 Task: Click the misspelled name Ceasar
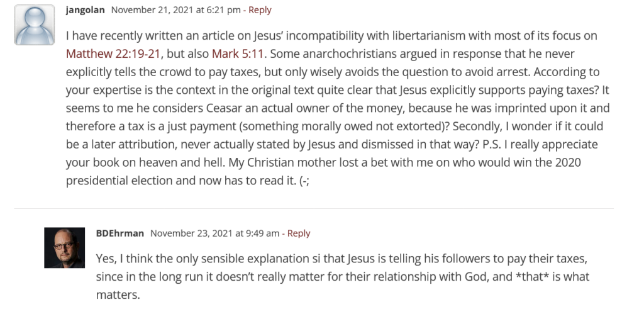coord(227,108)
